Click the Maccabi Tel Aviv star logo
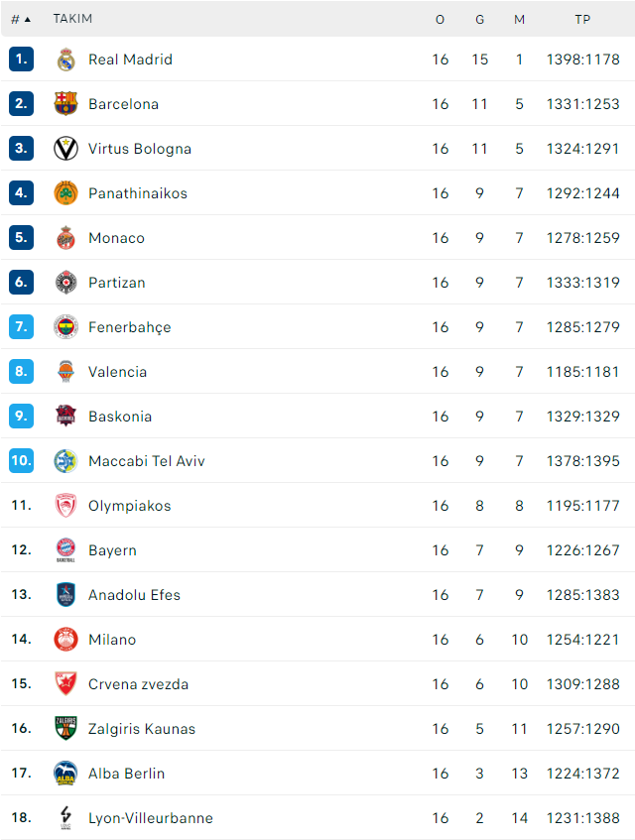Image resolution: width=635 pixels, height=840 pixels. (x=65, y=461)
